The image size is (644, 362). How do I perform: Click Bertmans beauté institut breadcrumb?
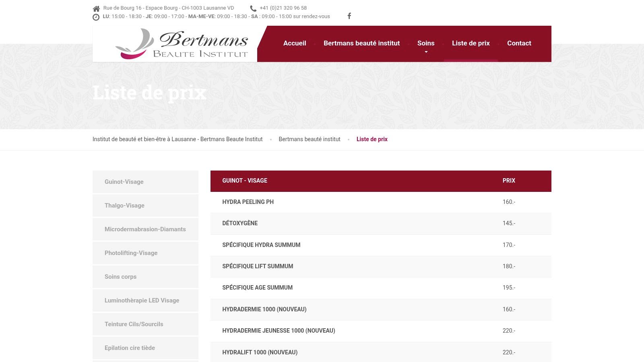[310, 139]
